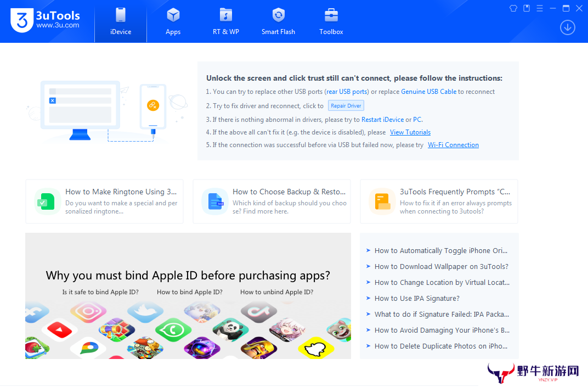Go to the Smart Flash tab
This screenshot has height=387, width=588.
278,21
